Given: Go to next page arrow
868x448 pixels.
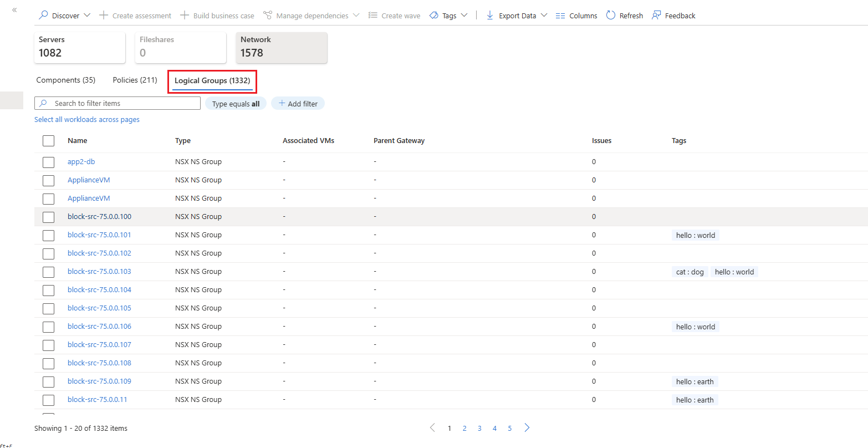Looking at the screenshot, I should tap(527, 428).
